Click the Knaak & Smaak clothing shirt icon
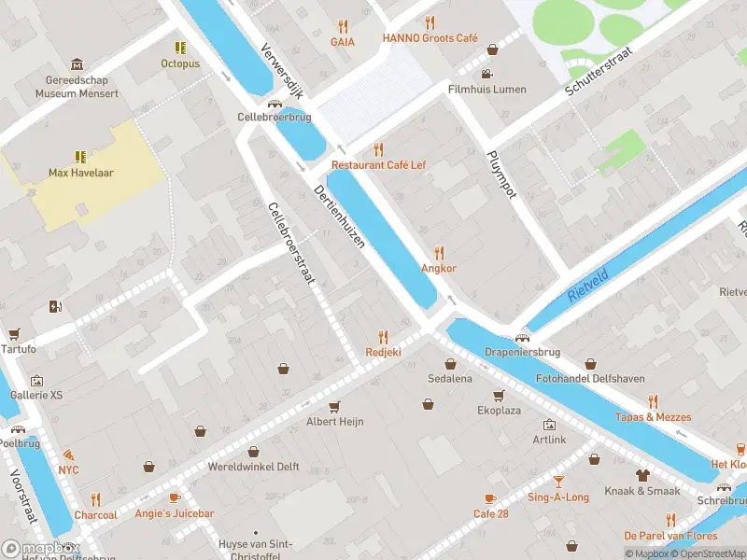Viewport: 747px width, 560px height. click(642, 475)
